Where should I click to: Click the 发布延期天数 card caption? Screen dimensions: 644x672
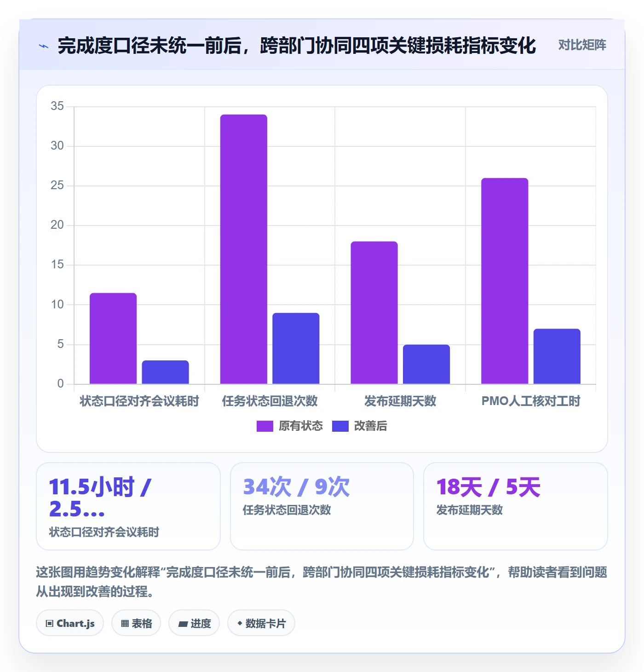(469, 510)
